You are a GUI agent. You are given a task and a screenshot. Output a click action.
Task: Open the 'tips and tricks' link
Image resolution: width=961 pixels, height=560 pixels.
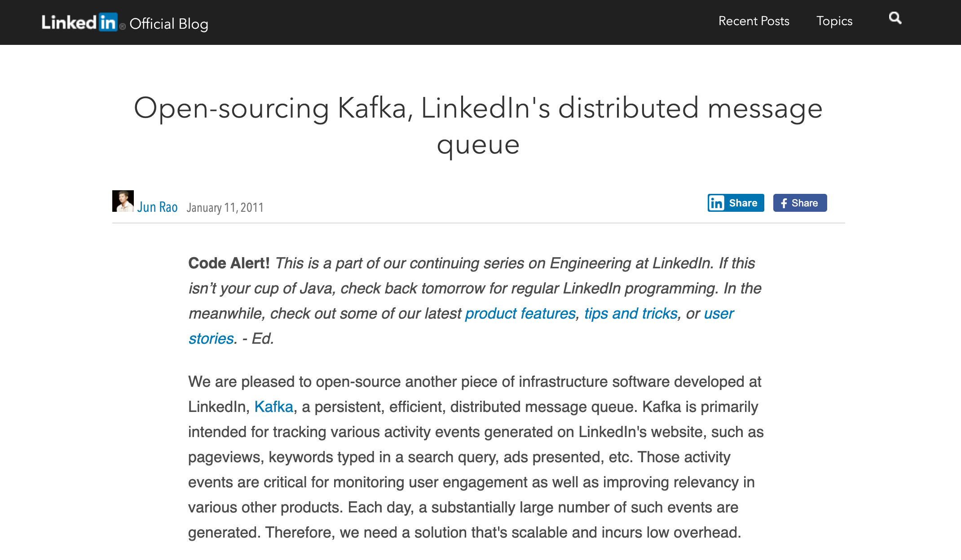pos(630,313)
